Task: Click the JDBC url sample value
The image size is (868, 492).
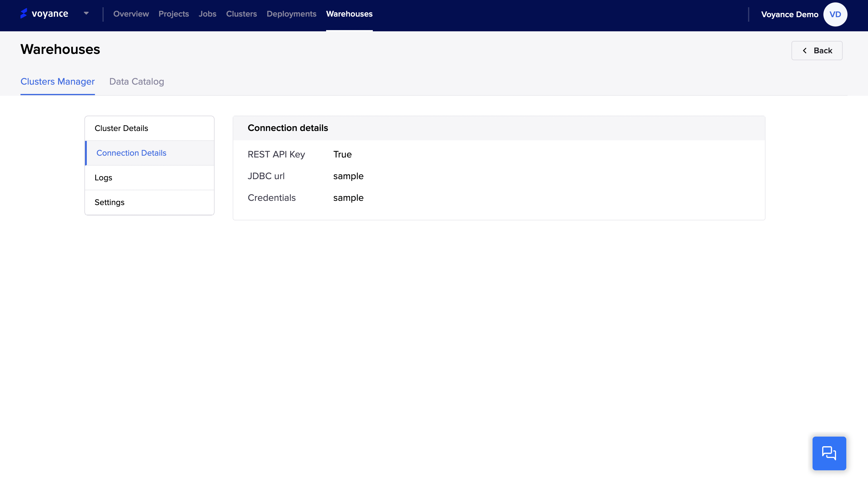Action: (x=348, y=176)
